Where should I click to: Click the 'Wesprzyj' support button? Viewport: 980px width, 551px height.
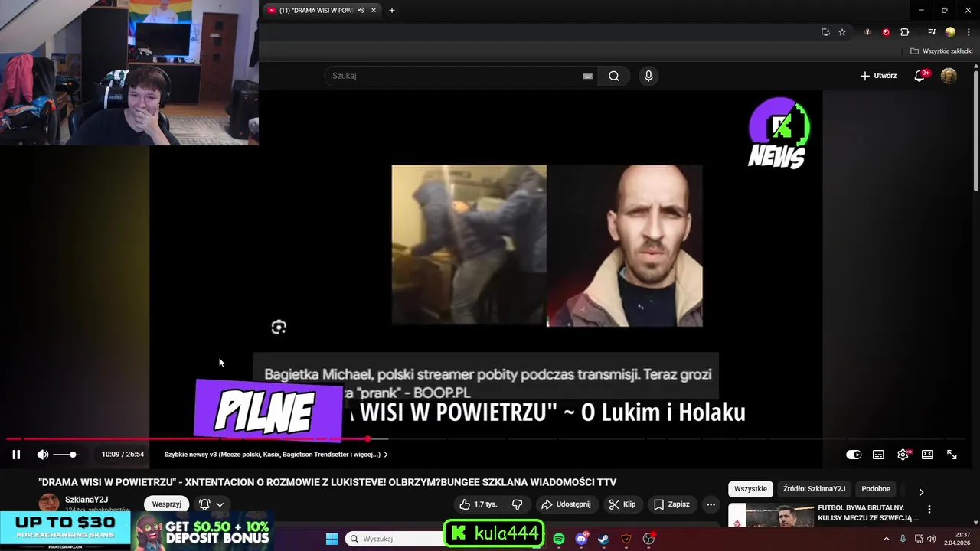tap(166, 504)
